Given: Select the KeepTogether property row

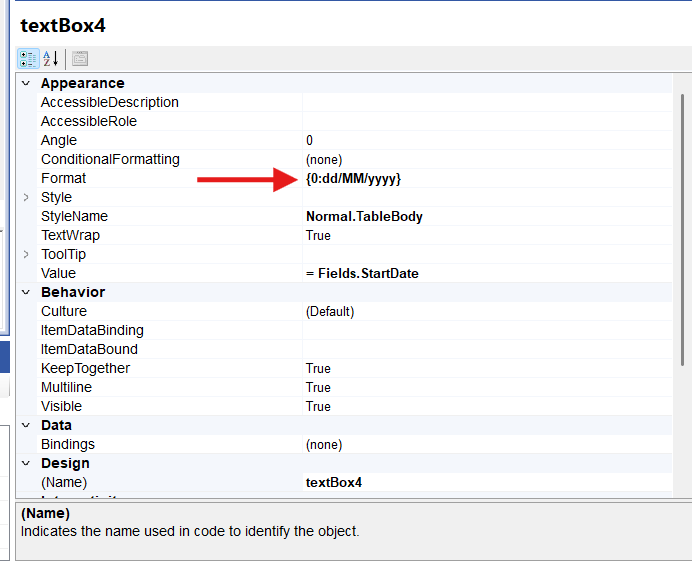Looking at the screenshot, I should [86, 369].
